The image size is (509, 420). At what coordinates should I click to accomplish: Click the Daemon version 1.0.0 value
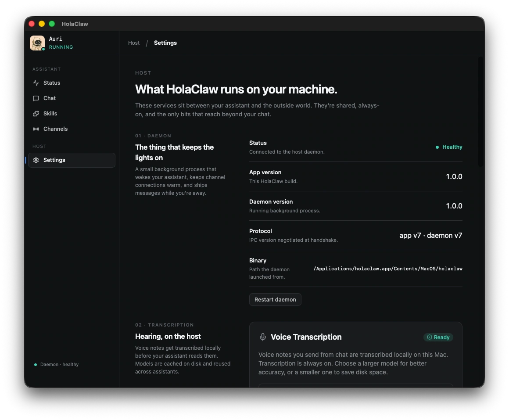coord(454,206)
